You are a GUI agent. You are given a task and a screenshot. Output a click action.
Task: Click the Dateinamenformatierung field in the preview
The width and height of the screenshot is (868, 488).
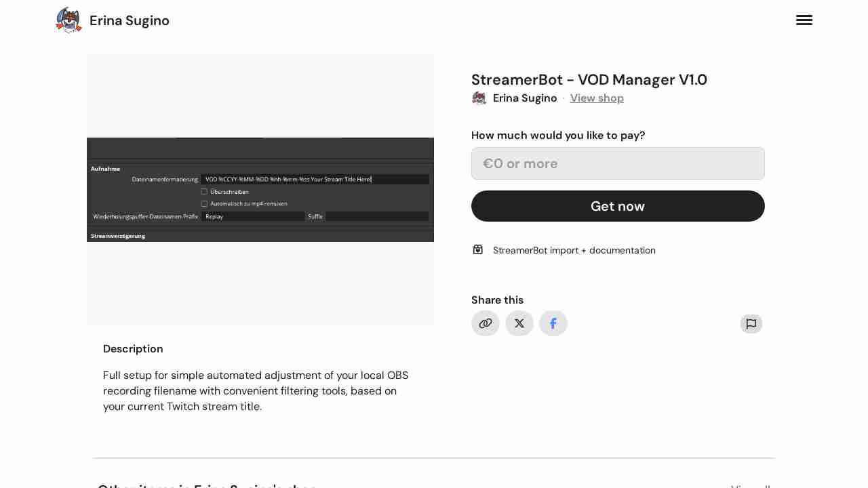click(315, 180)
